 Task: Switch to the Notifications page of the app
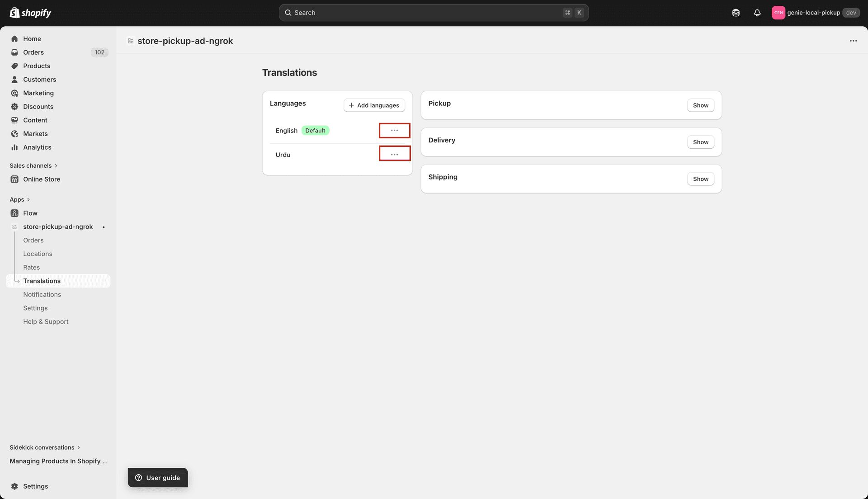pos(42,294)
